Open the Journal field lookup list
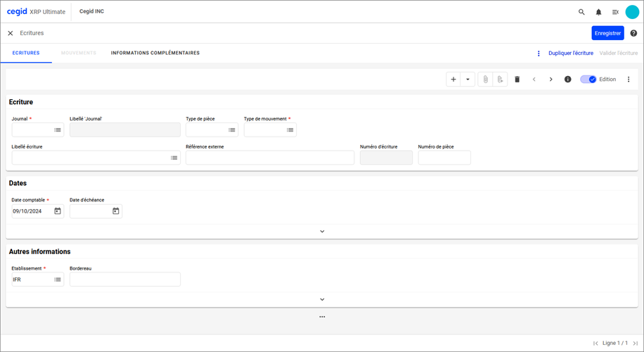Image resolution: width=644 pixels, height=352 pixels. (x=58, y=130)
